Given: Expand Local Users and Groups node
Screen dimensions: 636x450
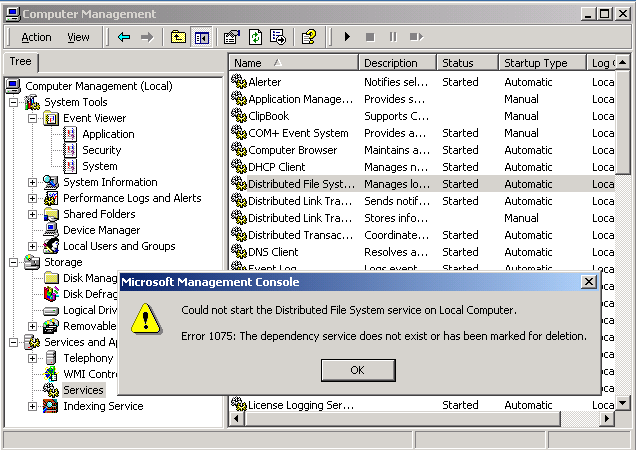Looking at the screenshot, I should 32,246.
